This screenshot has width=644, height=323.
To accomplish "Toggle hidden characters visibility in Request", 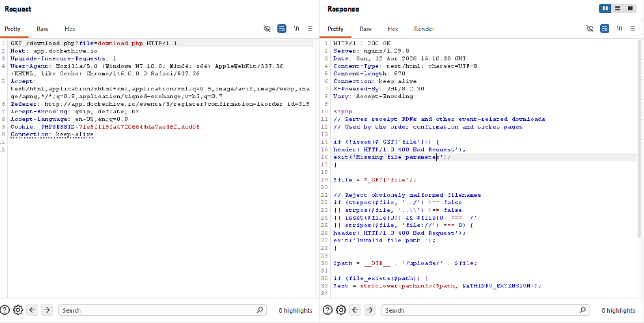I will coord(267,29).
